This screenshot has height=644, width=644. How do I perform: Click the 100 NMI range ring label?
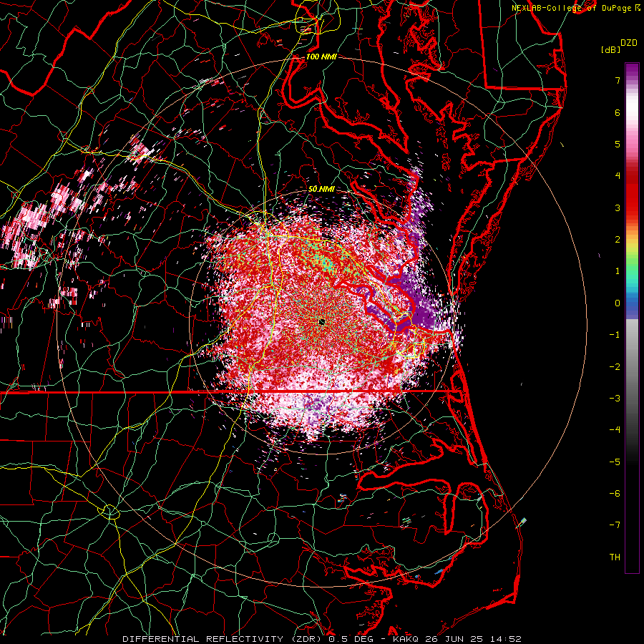pos(321,57)
